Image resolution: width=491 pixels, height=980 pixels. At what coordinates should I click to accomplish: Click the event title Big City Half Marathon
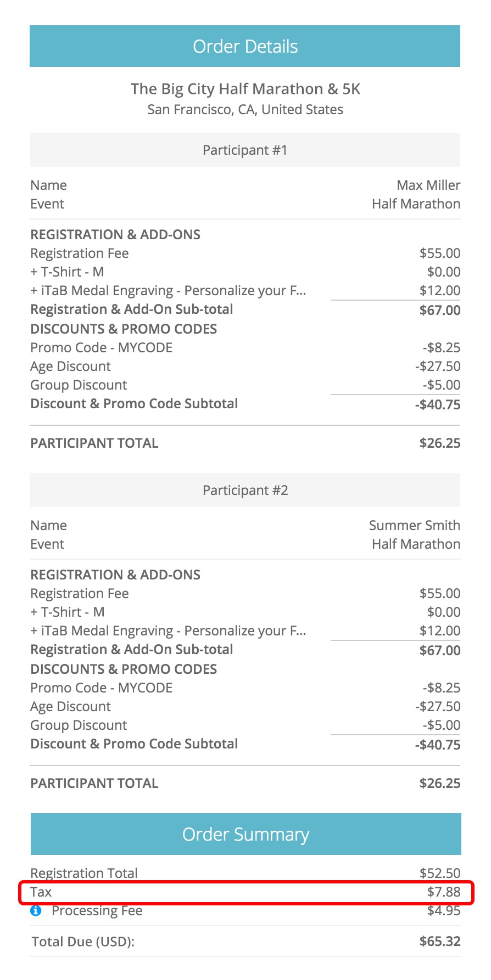point(245,89)
